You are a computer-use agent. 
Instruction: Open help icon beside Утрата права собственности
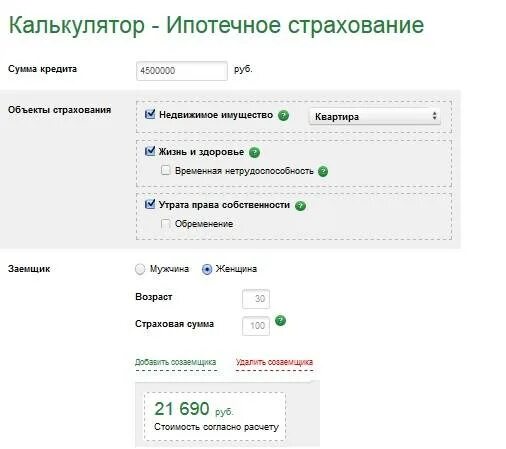click(x=300, y=206)
